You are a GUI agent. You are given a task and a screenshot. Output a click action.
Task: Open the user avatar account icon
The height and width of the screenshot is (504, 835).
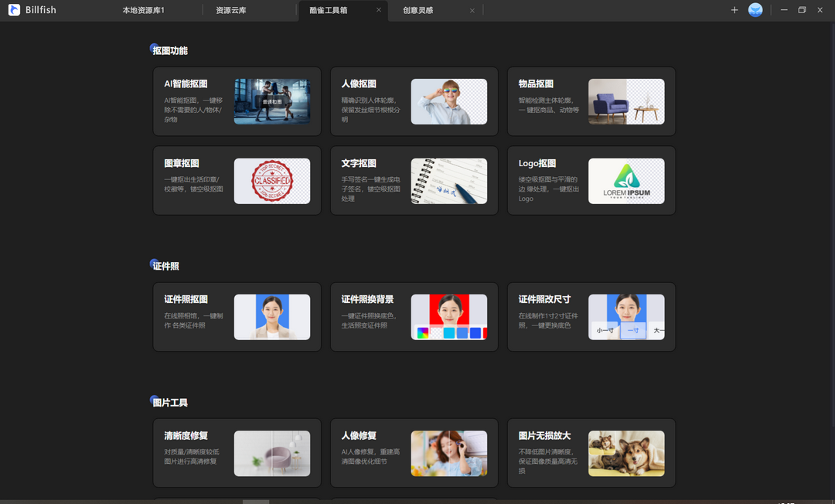(755, 10)
